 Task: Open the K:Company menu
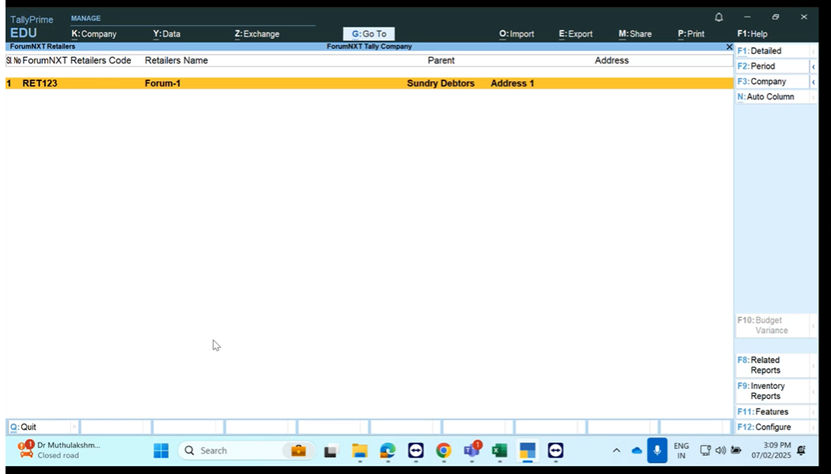94,34
